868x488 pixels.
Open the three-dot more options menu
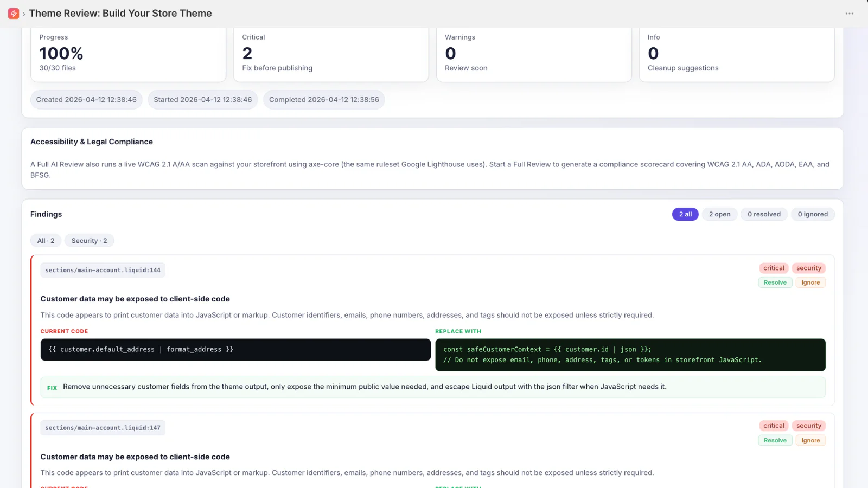coord(850,14)
